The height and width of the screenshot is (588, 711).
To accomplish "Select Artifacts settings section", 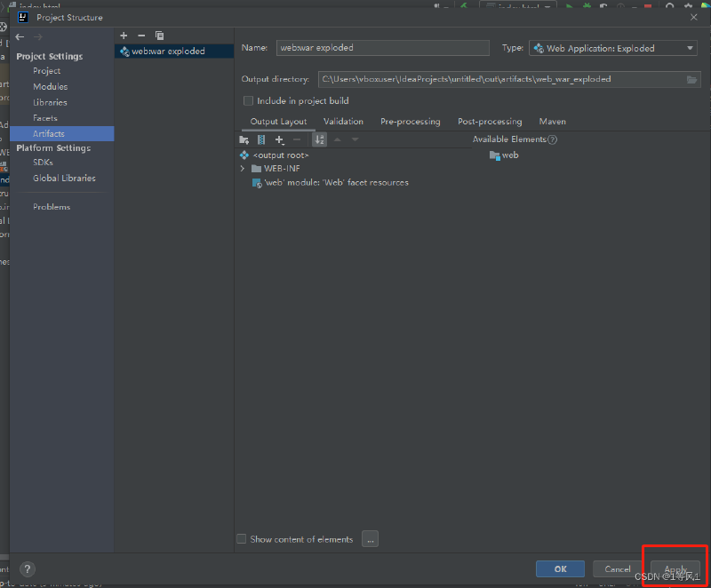I will 61,133.
